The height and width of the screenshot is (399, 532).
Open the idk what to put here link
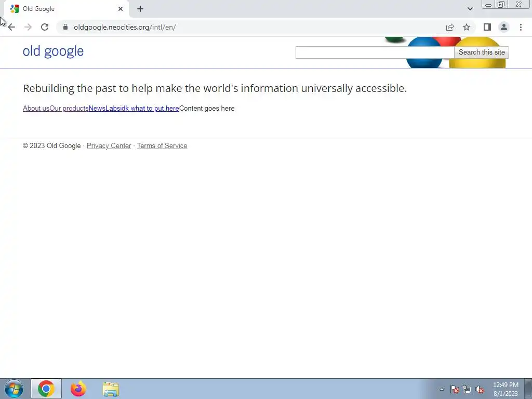(x=149, y=109)
